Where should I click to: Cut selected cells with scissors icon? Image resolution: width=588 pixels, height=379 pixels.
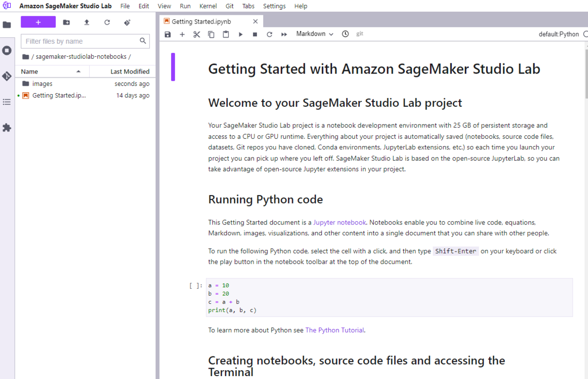(x=197, y=34)
